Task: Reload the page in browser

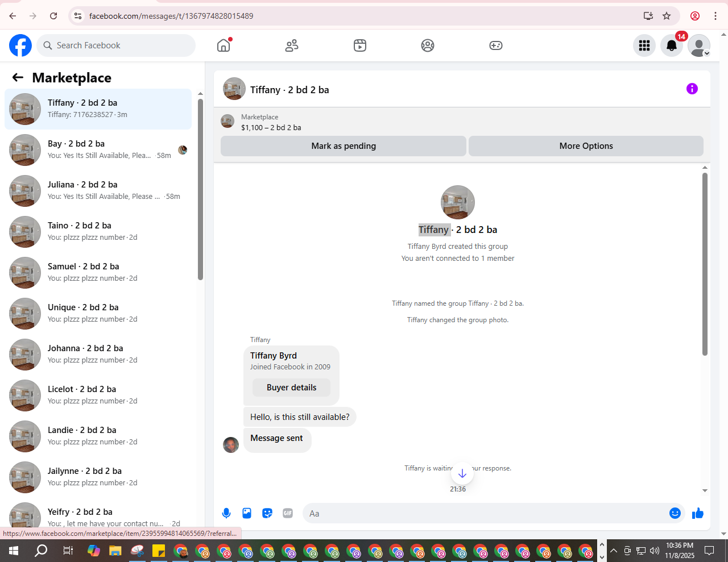Action: tap(53, 16)
